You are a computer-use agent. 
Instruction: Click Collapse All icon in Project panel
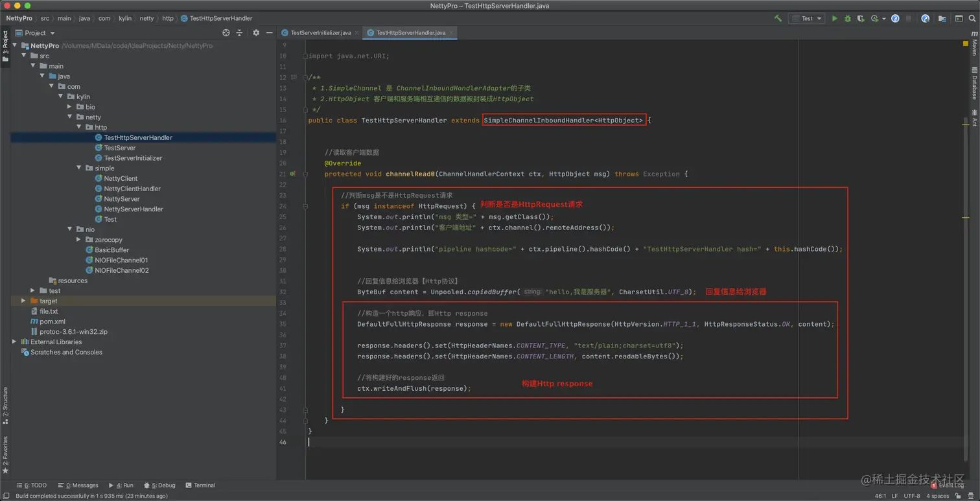tap(239, 32)
